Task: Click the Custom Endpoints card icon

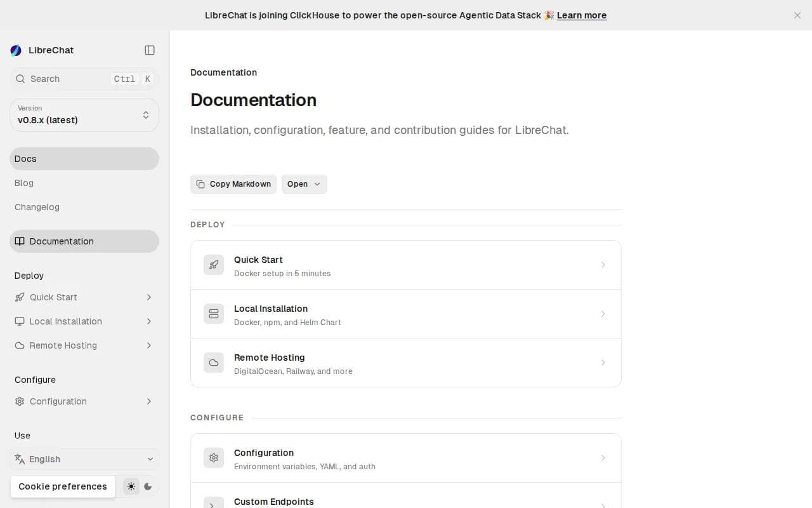Action: point(214,503)
